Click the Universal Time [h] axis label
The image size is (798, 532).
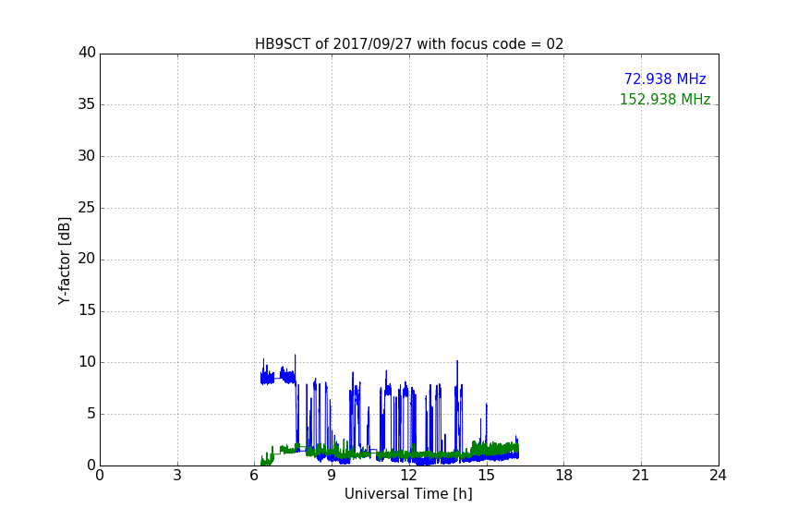click(408, 494)
